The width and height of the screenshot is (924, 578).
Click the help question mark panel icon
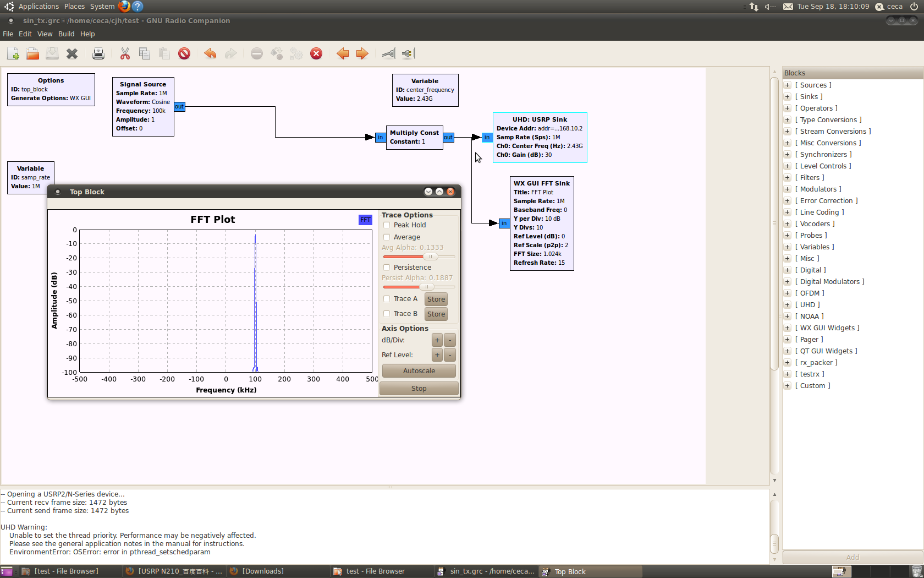click(x=138, y=6)
